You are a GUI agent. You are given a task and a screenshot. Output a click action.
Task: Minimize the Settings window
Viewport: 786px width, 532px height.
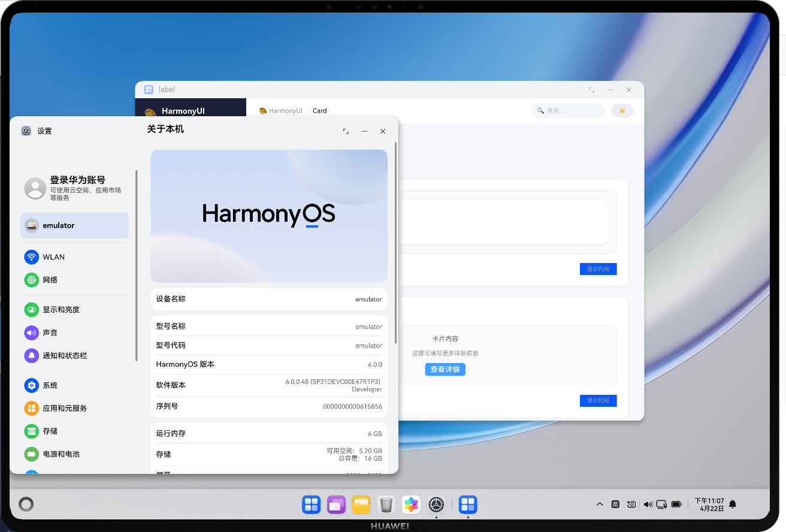point(364,131)
